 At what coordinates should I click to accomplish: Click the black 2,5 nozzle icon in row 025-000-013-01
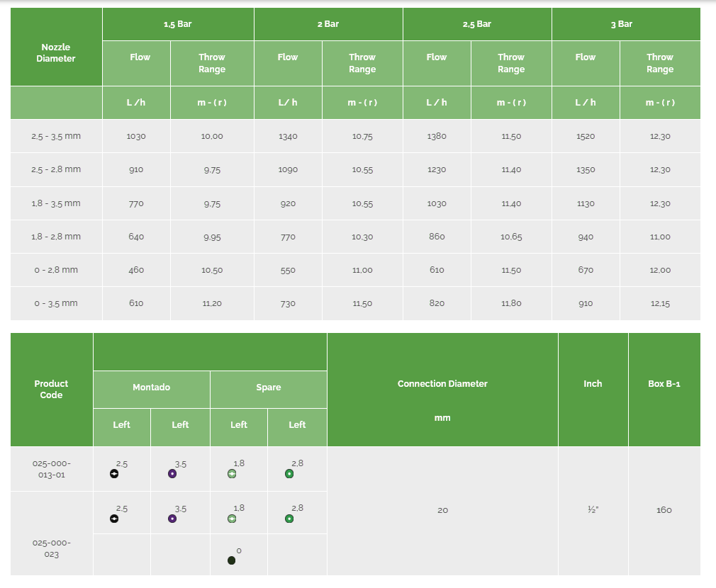click(114, 474)
